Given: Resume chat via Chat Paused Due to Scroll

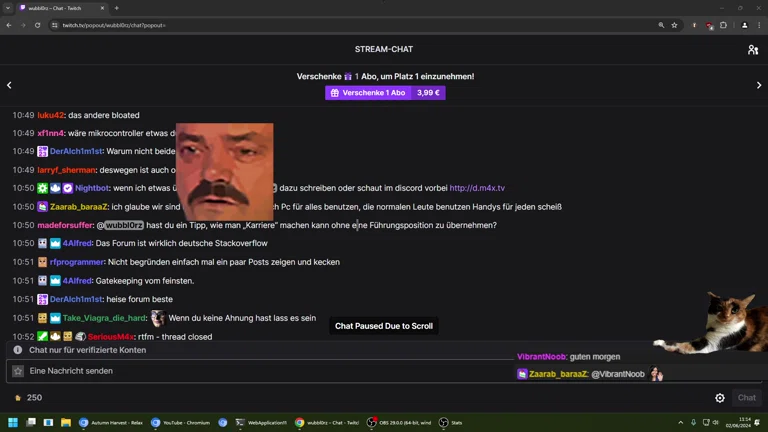Looking at the screenshot, I should tap(384, 326).
